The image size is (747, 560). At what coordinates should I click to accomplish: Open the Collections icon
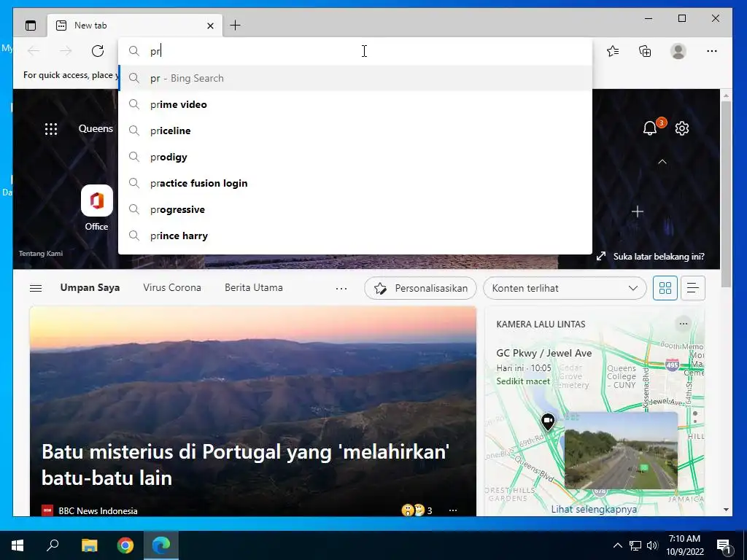pyautogui.click(x=645, y=51)
